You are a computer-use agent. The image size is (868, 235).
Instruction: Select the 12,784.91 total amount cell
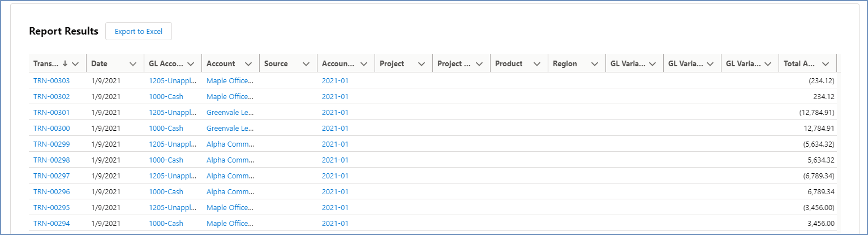815,129
